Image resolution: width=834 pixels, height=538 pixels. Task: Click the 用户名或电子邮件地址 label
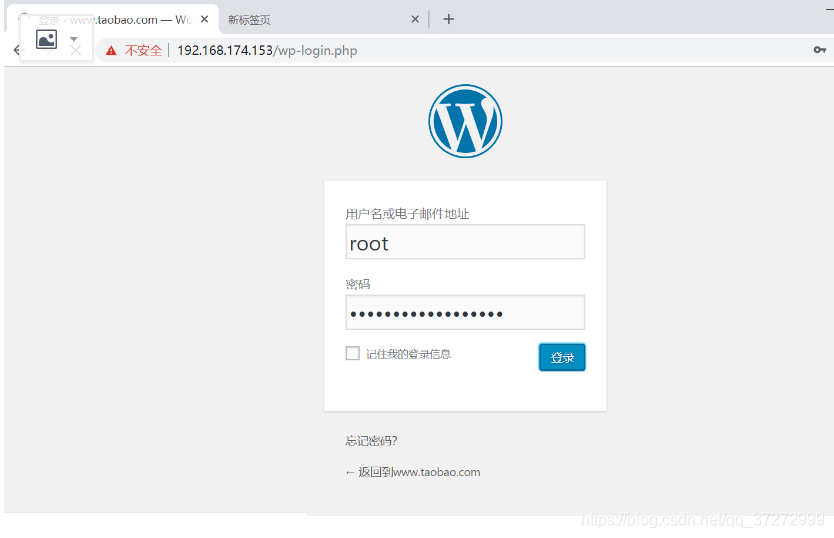click(x=407, y=214)
